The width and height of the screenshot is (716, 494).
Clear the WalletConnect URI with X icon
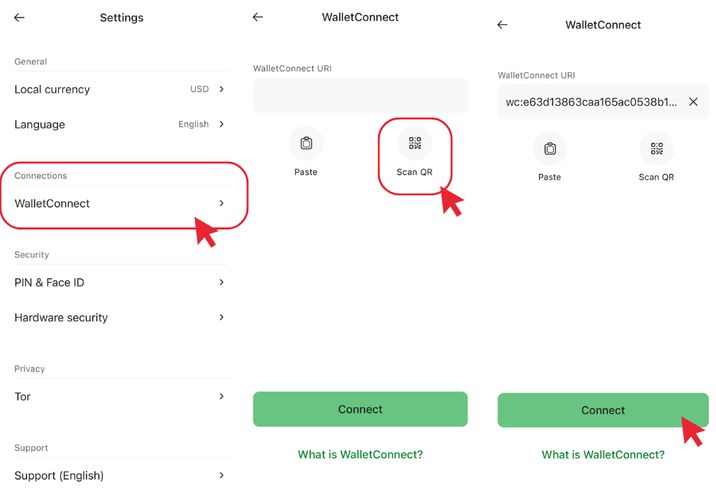pos(693,102)
